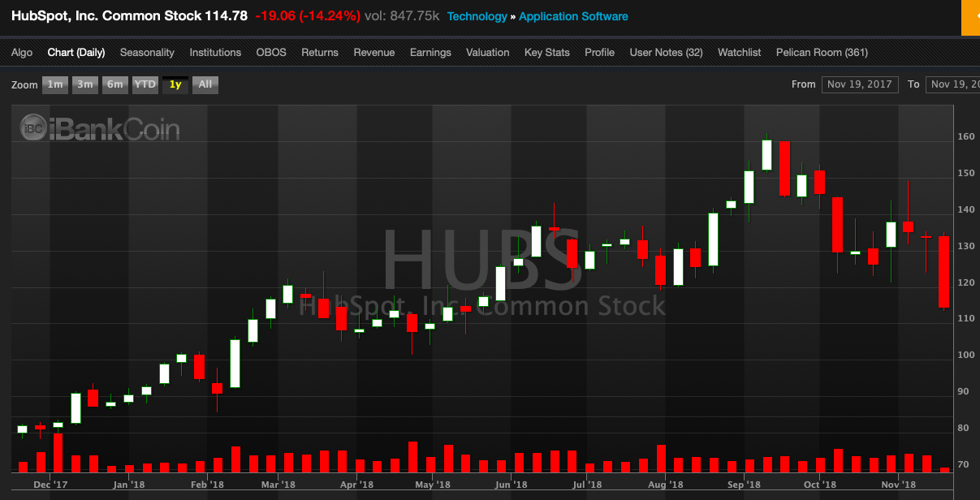
Task: Open User Notes (32) tab
Action: (x=666, y=52)
